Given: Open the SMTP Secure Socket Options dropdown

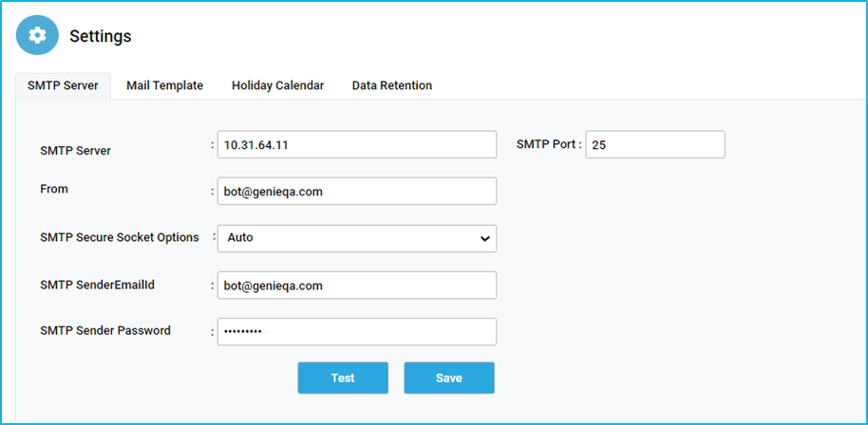Looking at the screenshot, I should point(356,238).
